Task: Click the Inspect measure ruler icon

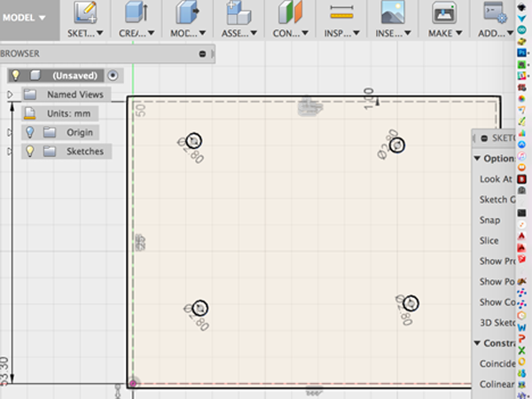Action: [x=341, y=13]
